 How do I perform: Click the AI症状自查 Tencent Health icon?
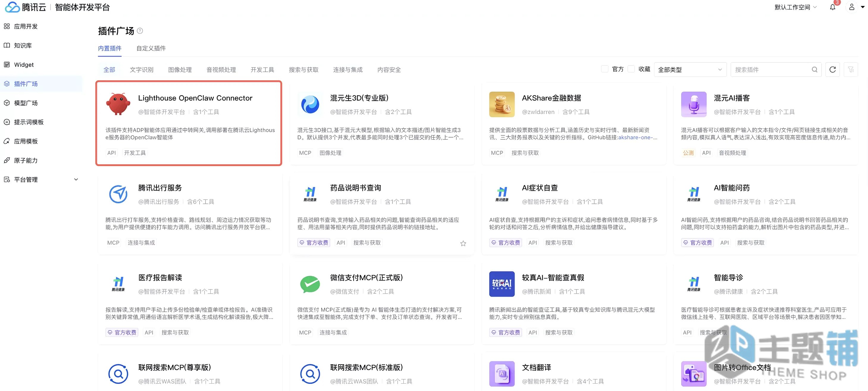pyautogui.click(x=502, y=194)
